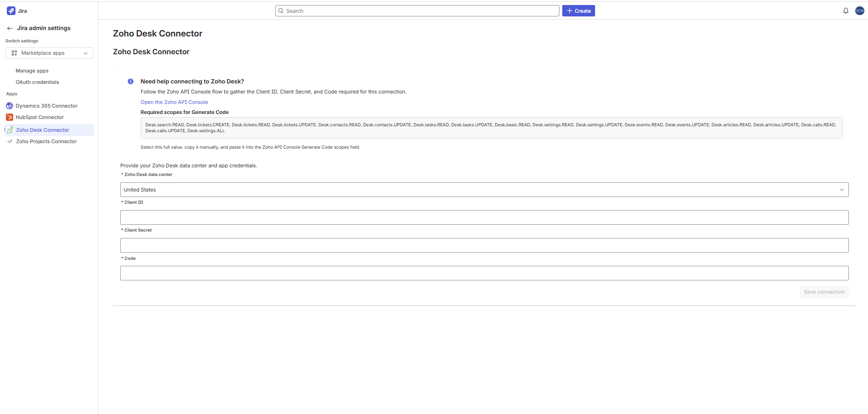The image size is (868, 414).
Task: Click the Open the Zoho API Console link
Action: (175, 102)
